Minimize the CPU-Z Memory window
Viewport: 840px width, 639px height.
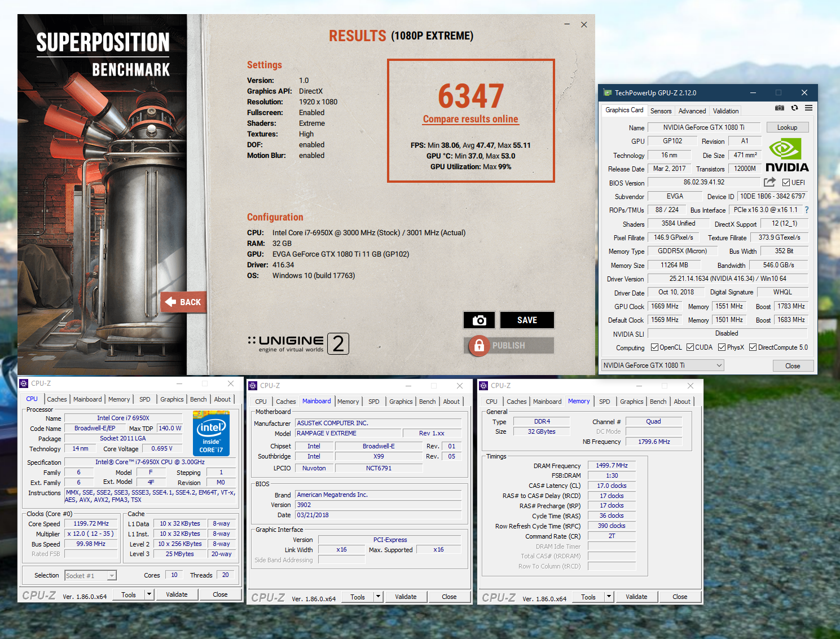click(x=639, y=386)
